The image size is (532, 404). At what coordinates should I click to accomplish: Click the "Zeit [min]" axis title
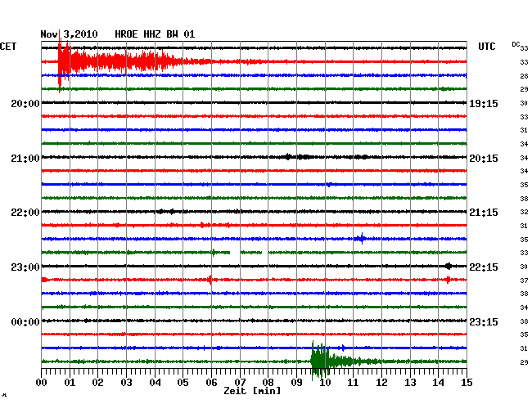pyautogui.click(x=252, y=391)
